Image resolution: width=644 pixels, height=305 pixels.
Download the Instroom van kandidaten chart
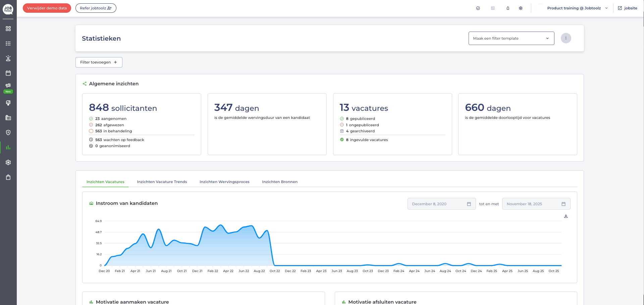point(566,216)
